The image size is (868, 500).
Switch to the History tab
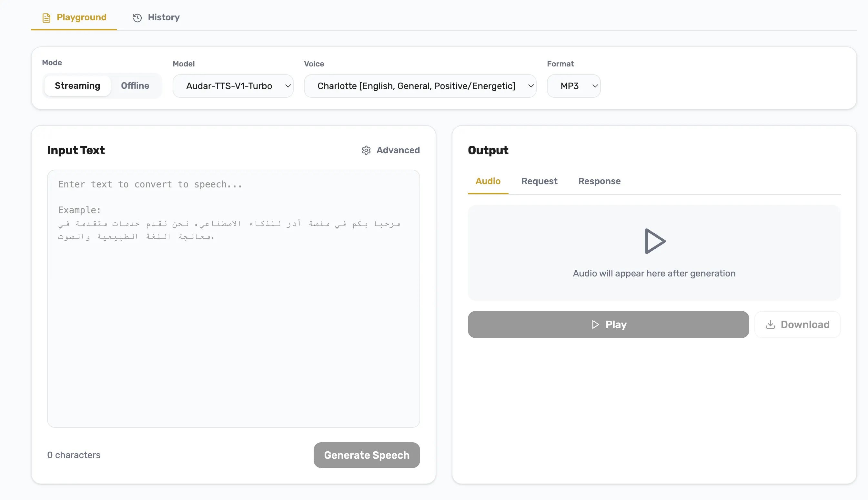pos(156,17)
